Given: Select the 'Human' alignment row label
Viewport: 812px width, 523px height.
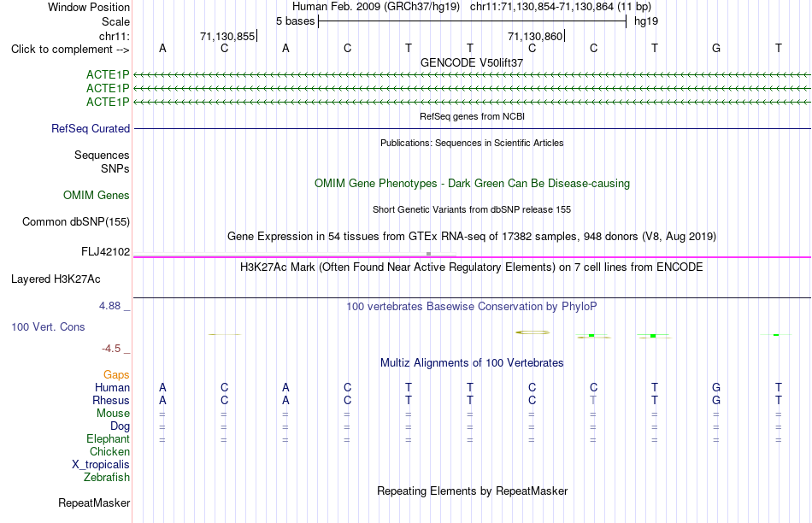Looking at the screenshot, I should [x=112, y=388].
